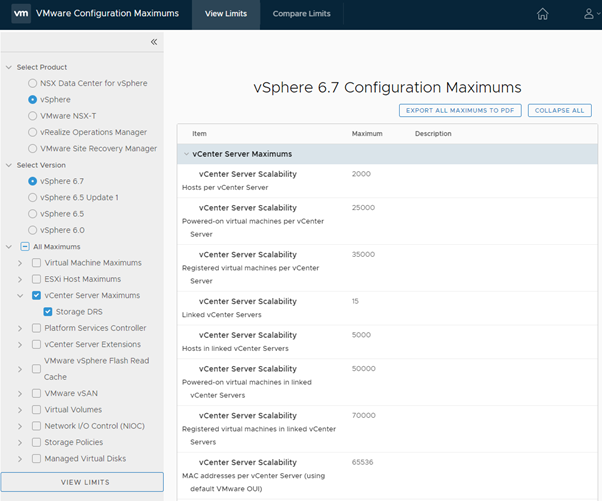Click the 25000 maximum value

click(363, 208)
